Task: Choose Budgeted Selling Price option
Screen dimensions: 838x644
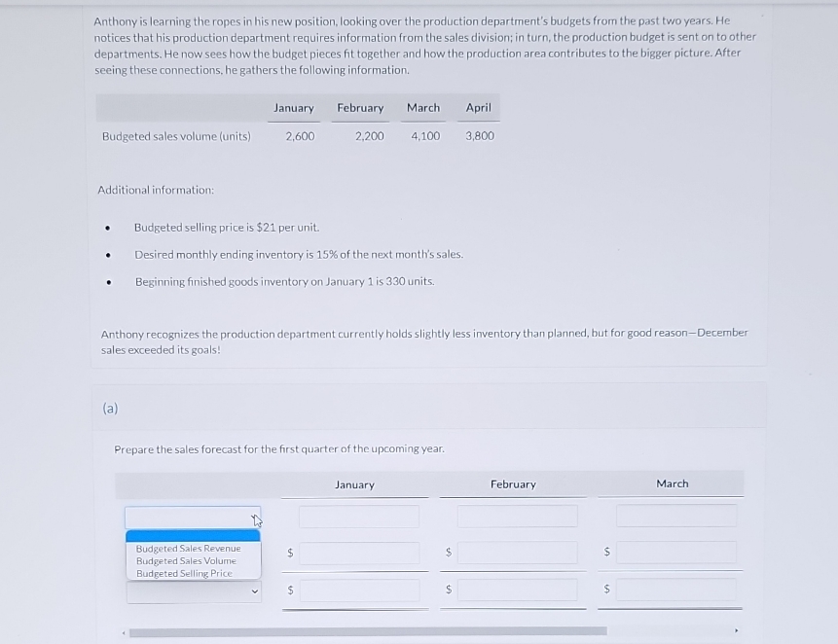Action: click(184, 573)
